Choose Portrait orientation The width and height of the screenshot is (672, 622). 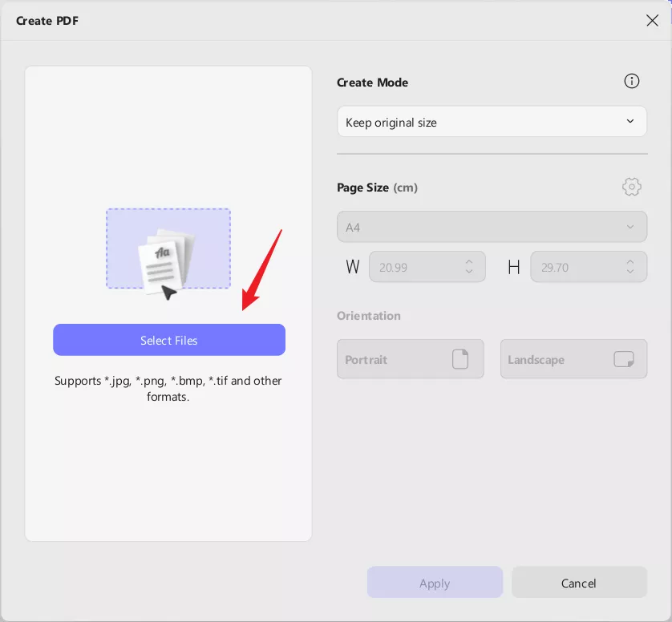pyautogui.click(x=410, y=359)
